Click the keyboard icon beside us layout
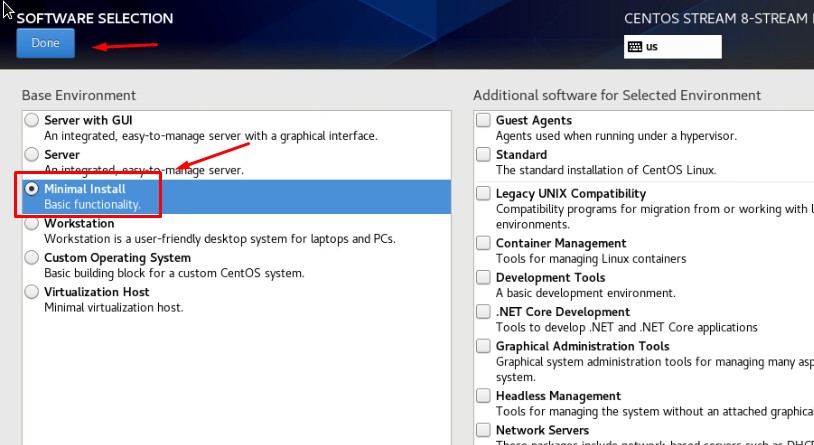This screenshot has height=445, width=814. coord(634,46)
